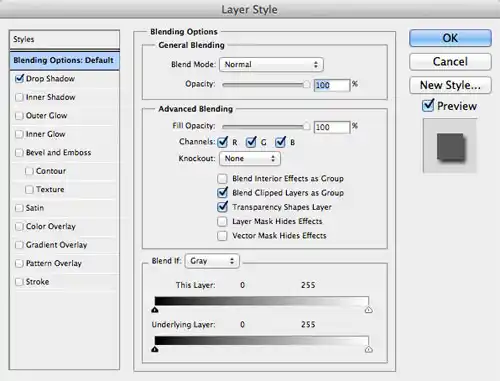Toggle the B channel checkbox
Image resolution: width=500 pixels, height=381 pixels.
[x=280, y=142]
